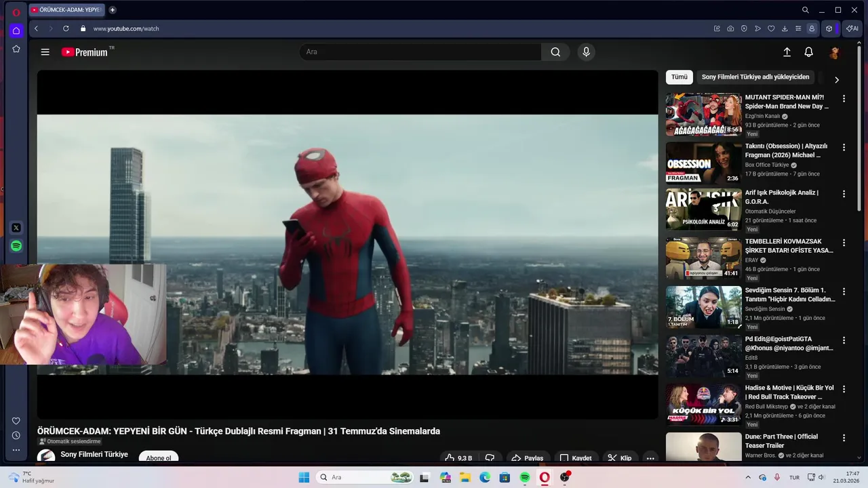
Task: Subscribe with the Abone ol button
Action: (x=159, y=458)
